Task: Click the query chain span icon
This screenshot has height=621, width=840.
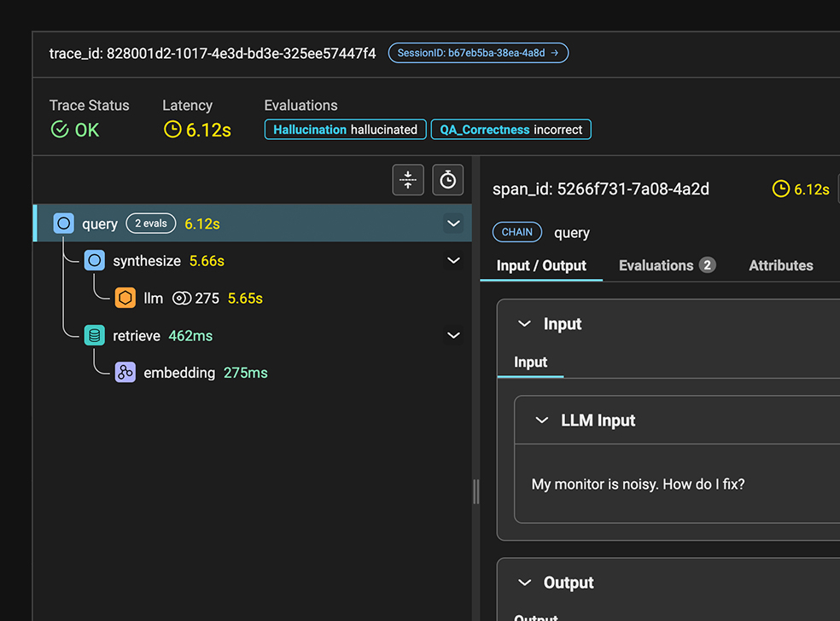Action: pyautogui.click(x=64, y=223)
